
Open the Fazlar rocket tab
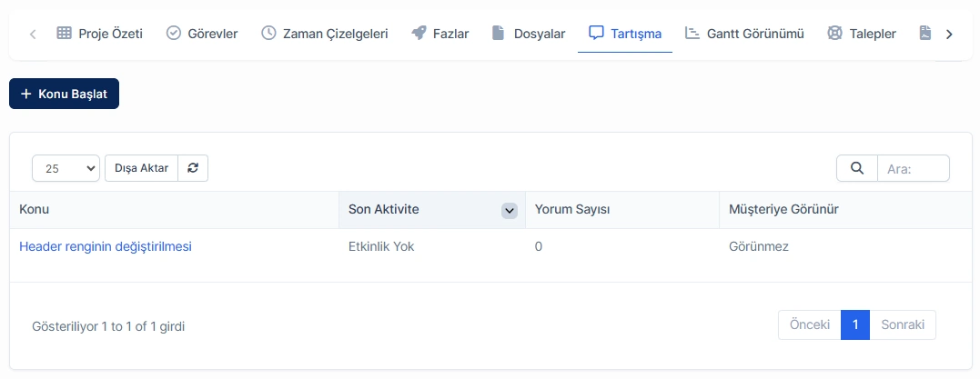point(440,34)
